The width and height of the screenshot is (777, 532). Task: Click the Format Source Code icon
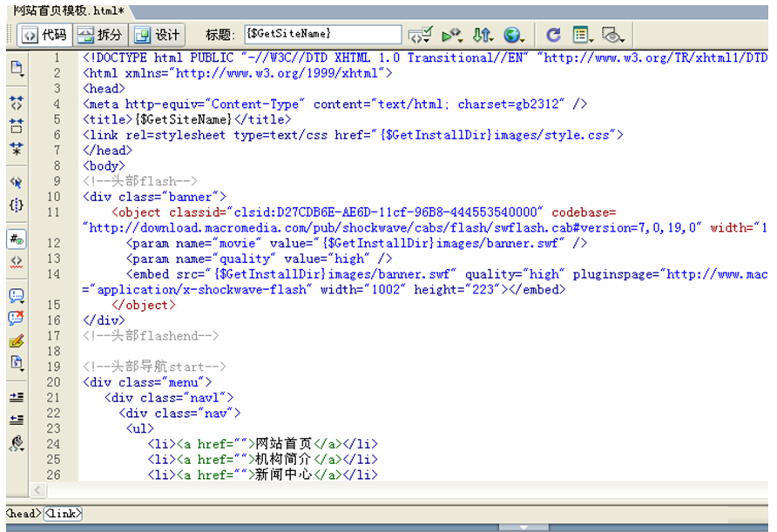coord(17,443)
